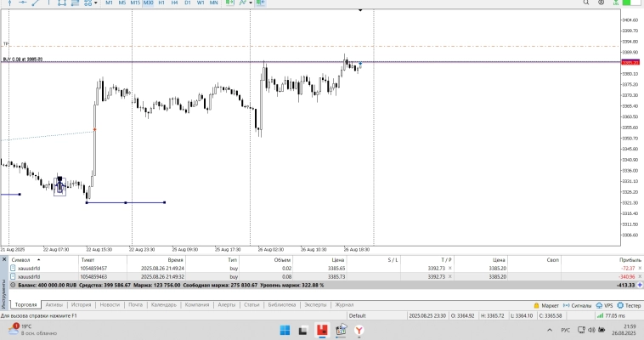644x340 pixels.
Task: Switch chart to M15 timeframe
Action: coord(135,3)
